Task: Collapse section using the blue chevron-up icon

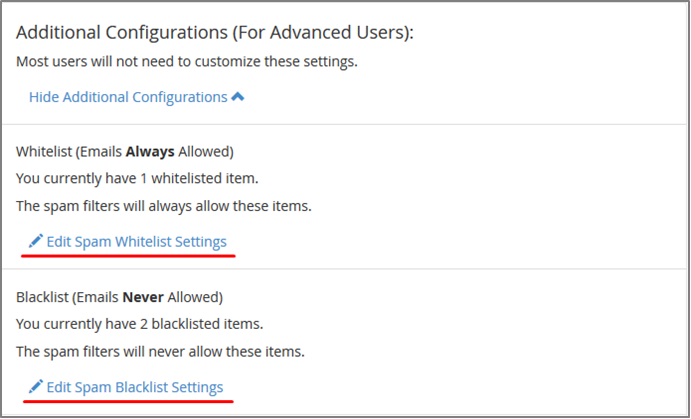Action: tap(238, 96)
